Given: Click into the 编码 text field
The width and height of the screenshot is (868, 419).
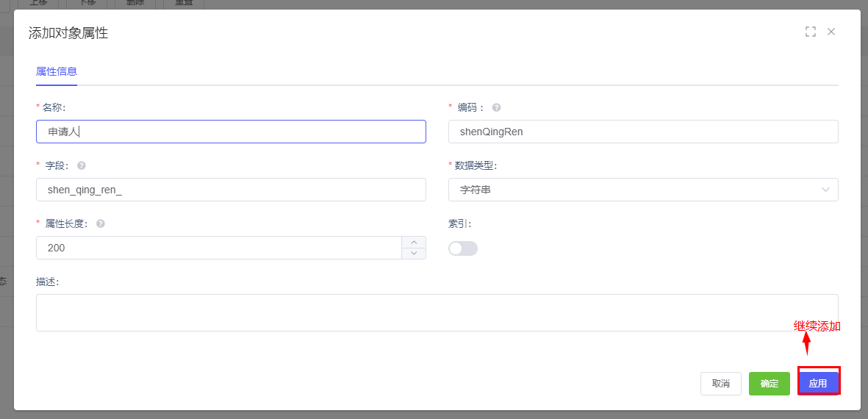Looking at the screenshot, I should click(643, 132).
